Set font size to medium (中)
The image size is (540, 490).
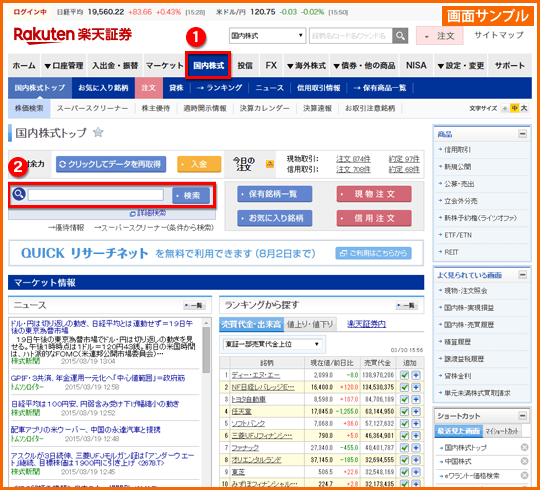pos(514,108)
